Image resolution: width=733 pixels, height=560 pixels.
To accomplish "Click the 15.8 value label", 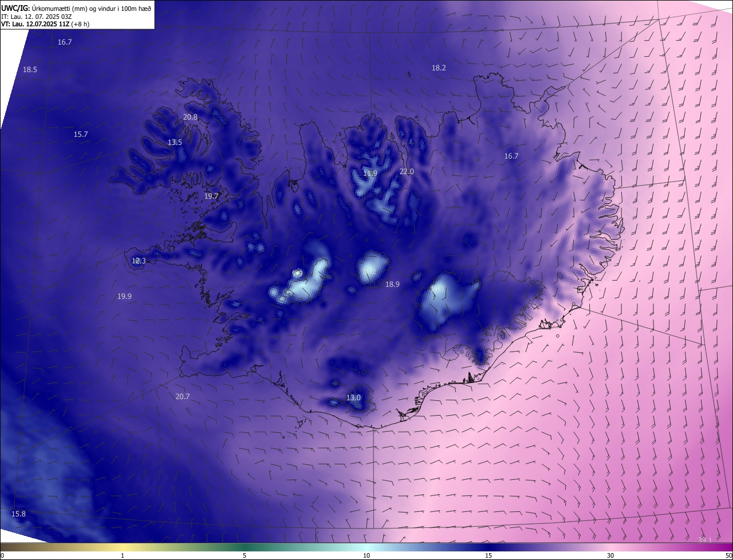I will (18, 514).
